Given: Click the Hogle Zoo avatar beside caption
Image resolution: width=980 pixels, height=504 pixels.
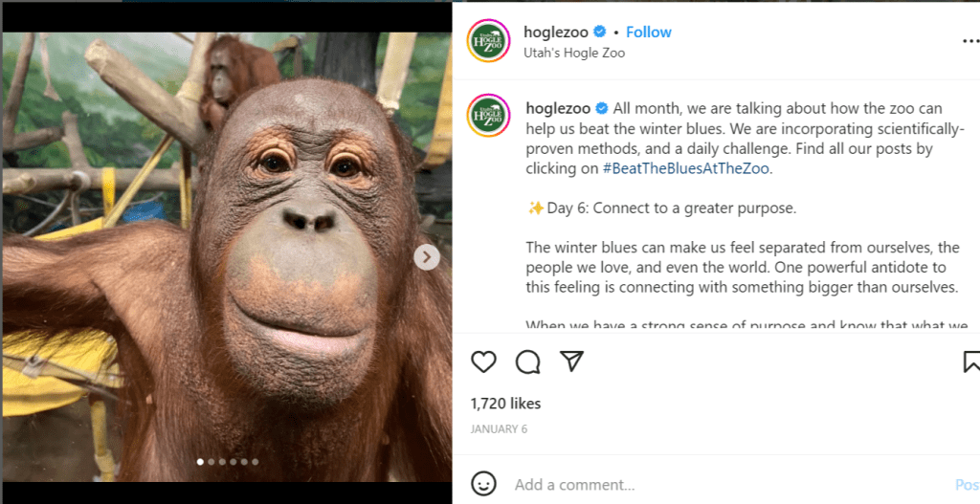Looking at the screenshot, I should [488, 118].
